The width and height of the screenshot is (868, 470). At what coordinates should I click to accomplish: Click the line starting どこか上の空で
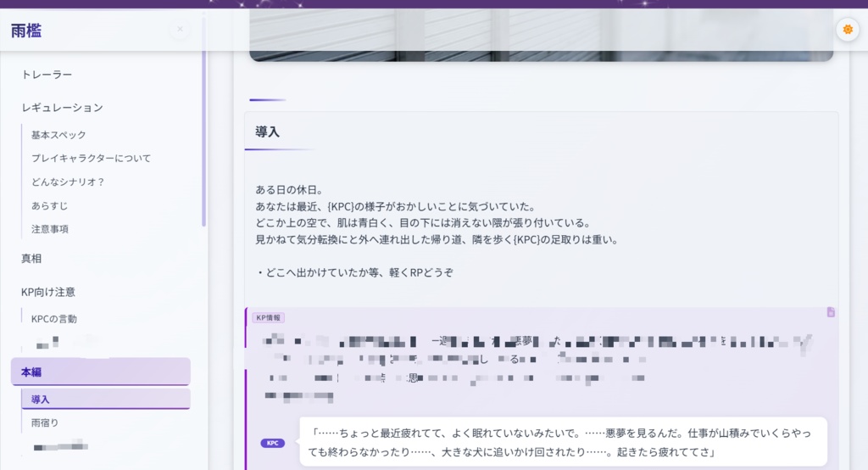[x=424, y=223]
